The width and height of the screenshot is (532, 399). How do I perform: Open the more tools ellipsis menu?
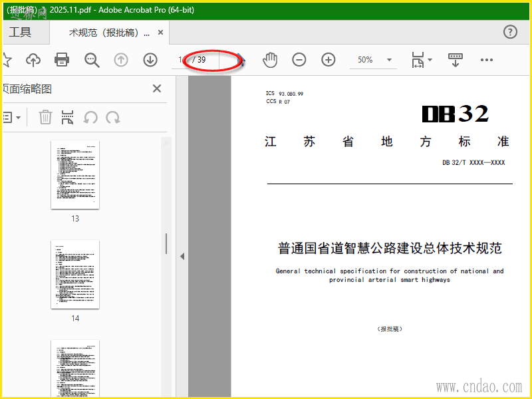pyautogui.click(x=487, y=60)
